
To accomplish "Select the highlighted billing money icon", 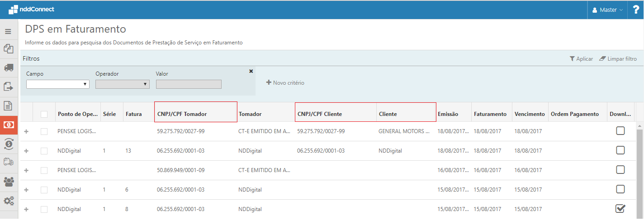I will (8, 125).
